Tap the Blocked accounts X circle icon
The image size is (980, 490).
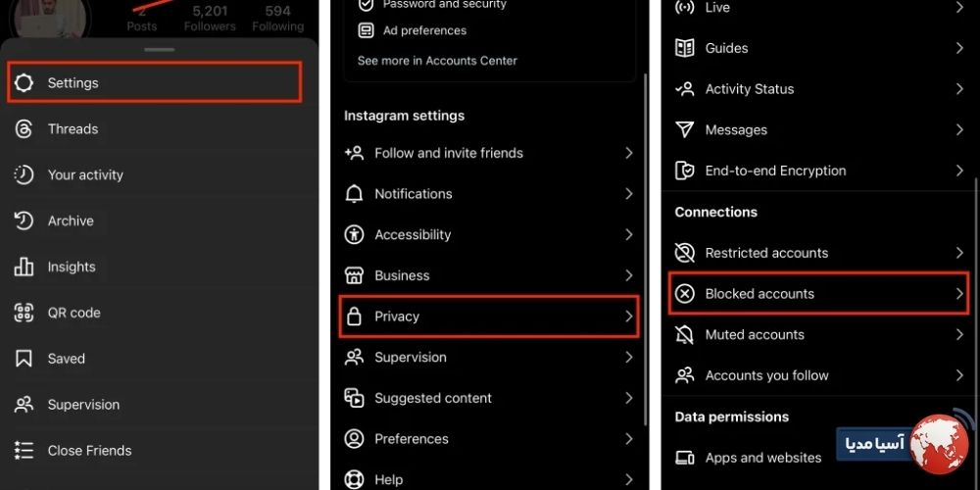(685, 293)
